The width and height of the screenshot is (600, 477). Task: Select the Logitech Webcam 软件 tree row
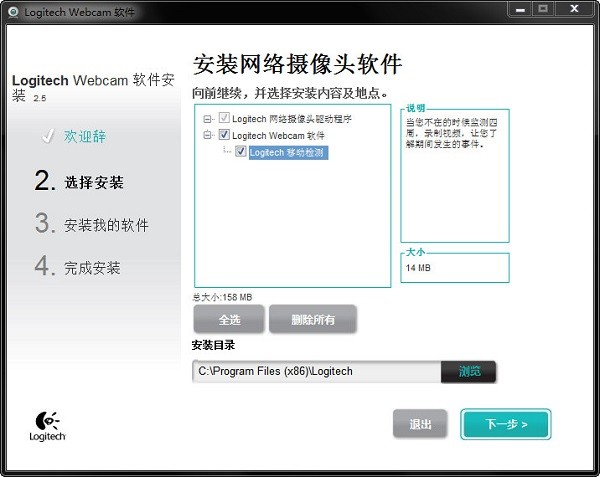[278, 136]
